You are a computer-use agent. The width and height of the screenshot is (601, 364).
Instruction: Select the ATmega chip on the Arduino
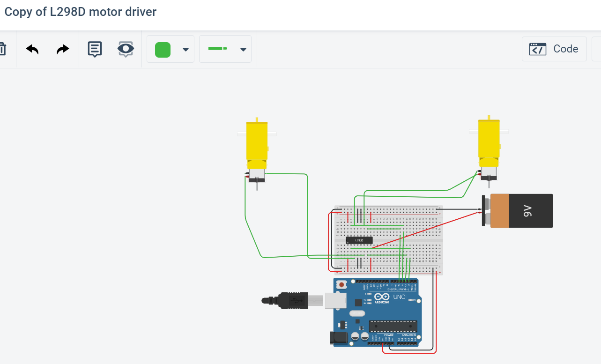coord(393,326)
